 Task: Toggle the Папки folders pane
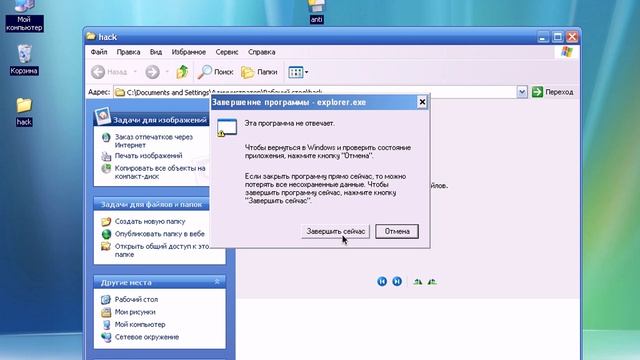(x=259, y=72)
